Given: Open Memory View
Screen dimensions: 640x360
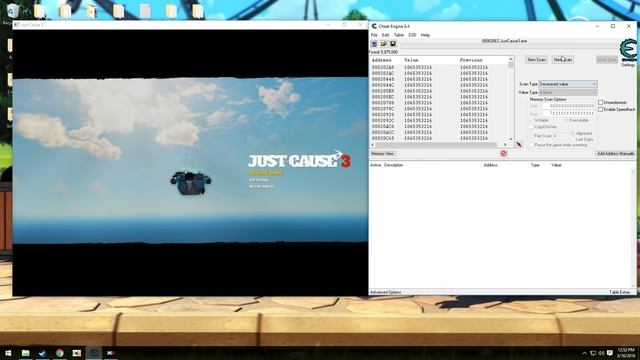Looking at the screenshot, I should click(x=382, y=153).
